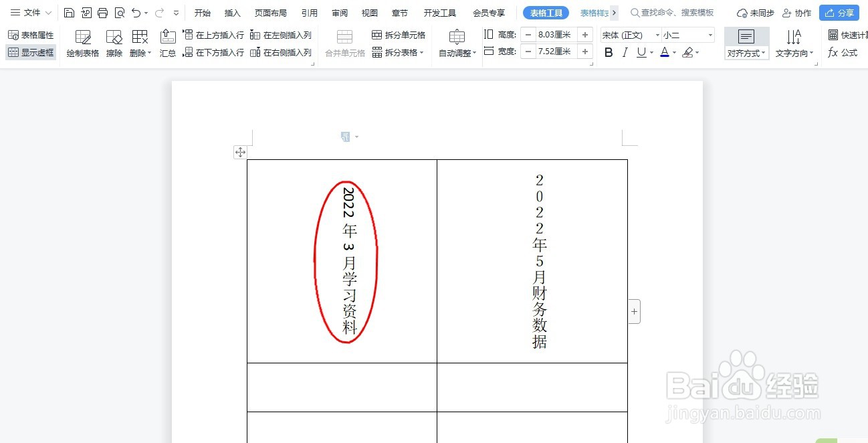Open the 对齐方式 alignment dropdown
This screenshot has height=443, width=868.
pyautogui.click(x=747, y=44)
